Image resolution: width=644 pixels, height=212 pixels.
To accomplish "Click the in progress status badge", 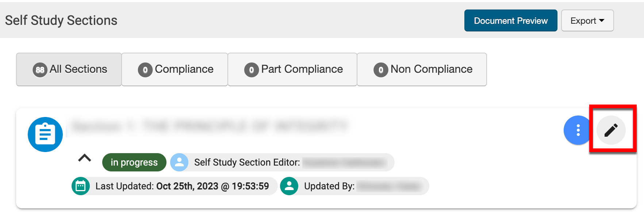I will tap(134, 162).
